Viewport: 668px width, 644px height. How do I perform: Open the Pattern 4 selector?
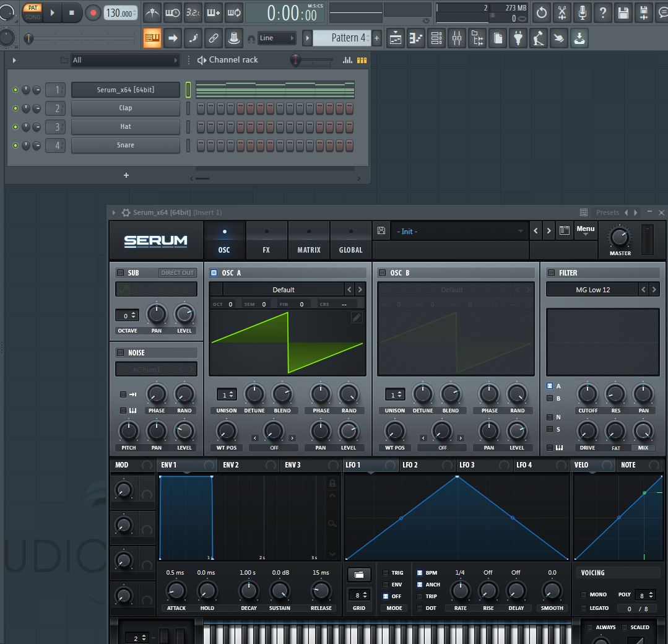(342, 38)
